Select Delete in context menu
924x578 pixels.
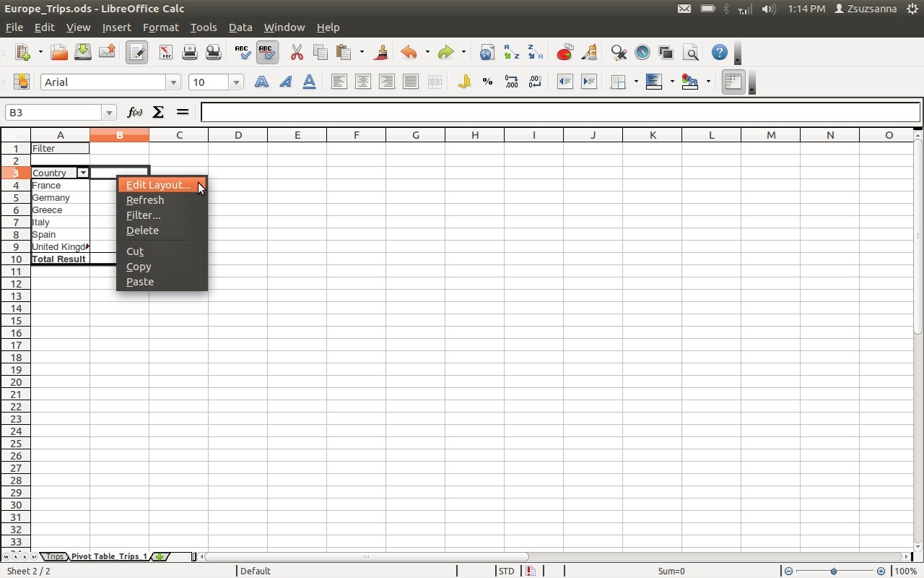(162, 230)
